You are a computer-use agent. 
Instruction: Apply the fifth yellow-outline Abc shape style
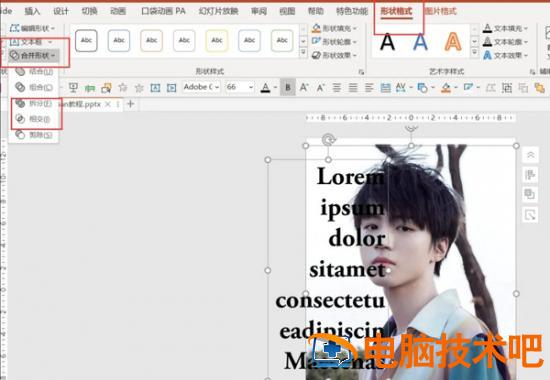[x=217, y=40]
